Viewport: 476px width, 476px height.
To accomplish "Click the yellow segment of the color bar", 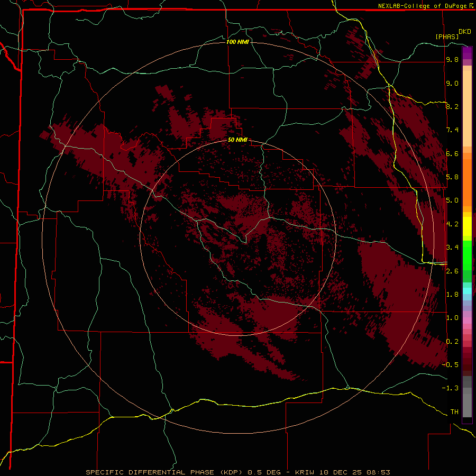I will pos(467,226).
